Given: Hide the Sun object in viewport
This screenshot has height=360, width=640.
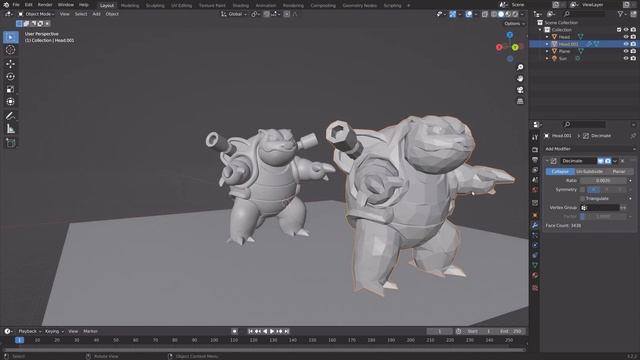Looking at the screenshot, I should coord(626,58).
